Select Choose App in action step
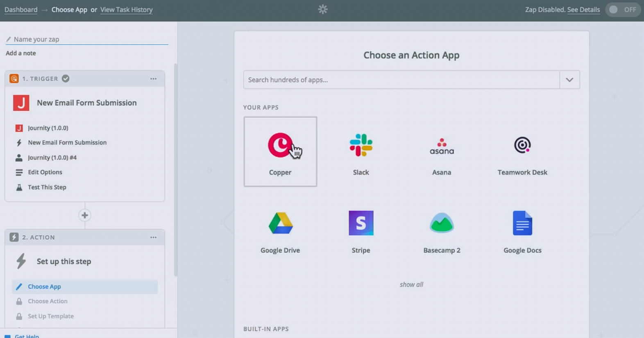Viewport: 644px width, 338px height. (x=85, y=286)
